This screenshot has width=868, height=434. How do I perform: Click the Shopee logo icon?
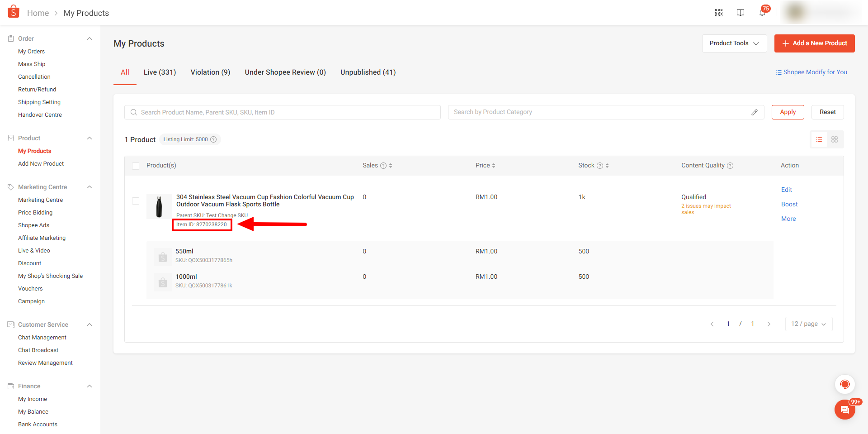point(14,12)
